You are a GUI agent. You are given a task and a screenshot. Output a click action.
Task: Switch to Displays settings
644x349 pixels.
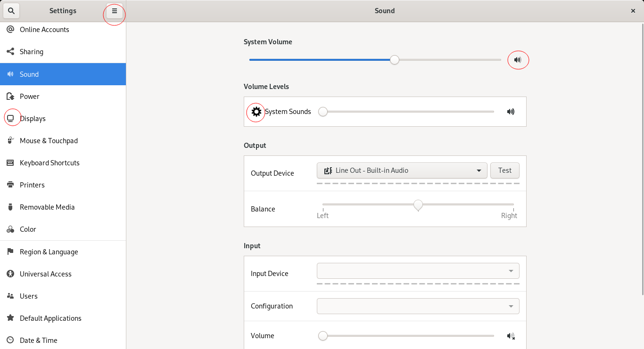pos(63,119)
